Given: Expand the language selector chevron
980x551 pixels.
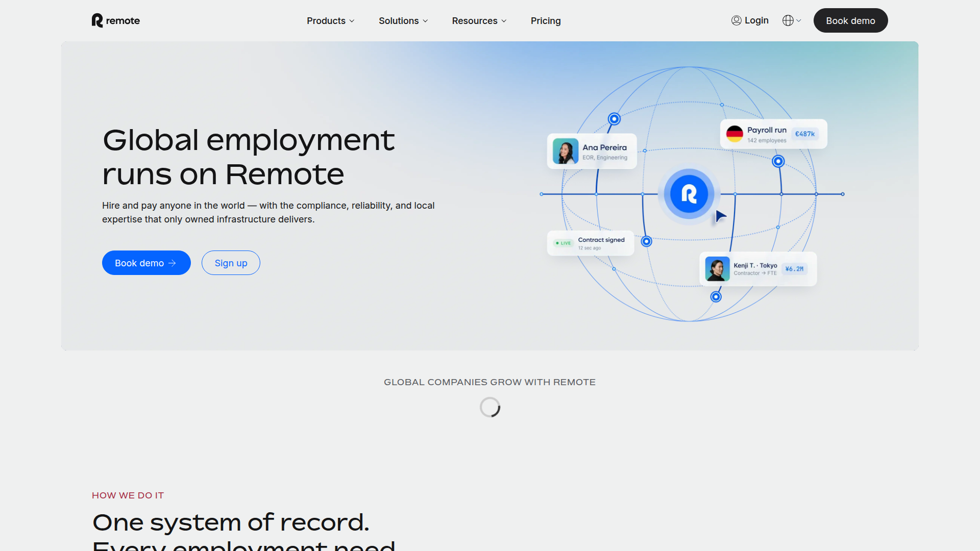Looking at the screenshot, I should 799,20.
